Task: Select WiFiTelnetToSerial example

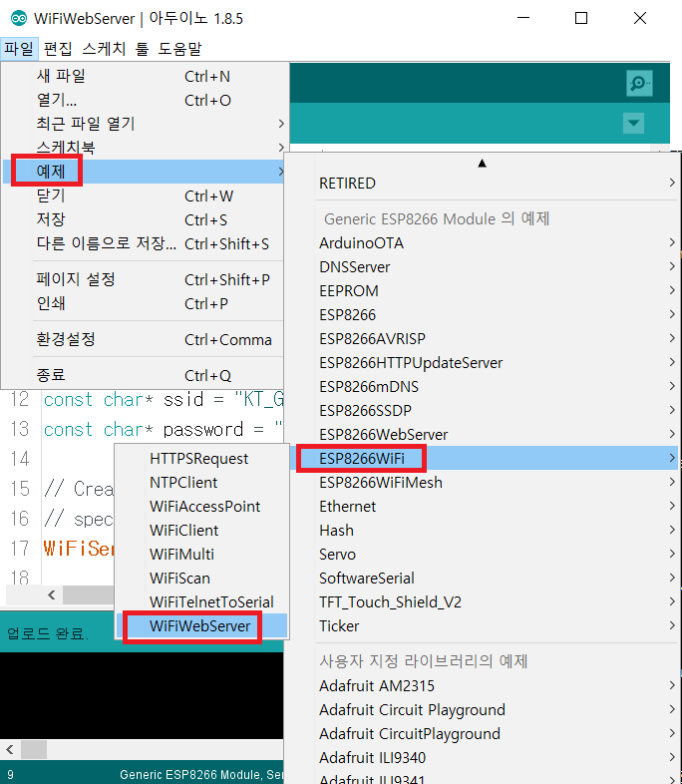Action: point(201,602)
